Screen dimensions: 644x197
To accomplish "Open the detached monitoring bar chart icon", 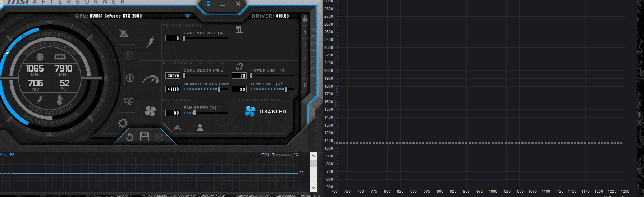I will pos(239,29).
